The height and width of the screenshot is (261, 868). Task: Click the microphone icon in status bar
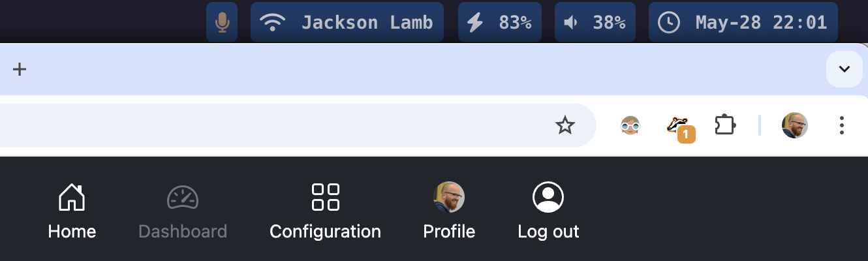pos(222,22)
